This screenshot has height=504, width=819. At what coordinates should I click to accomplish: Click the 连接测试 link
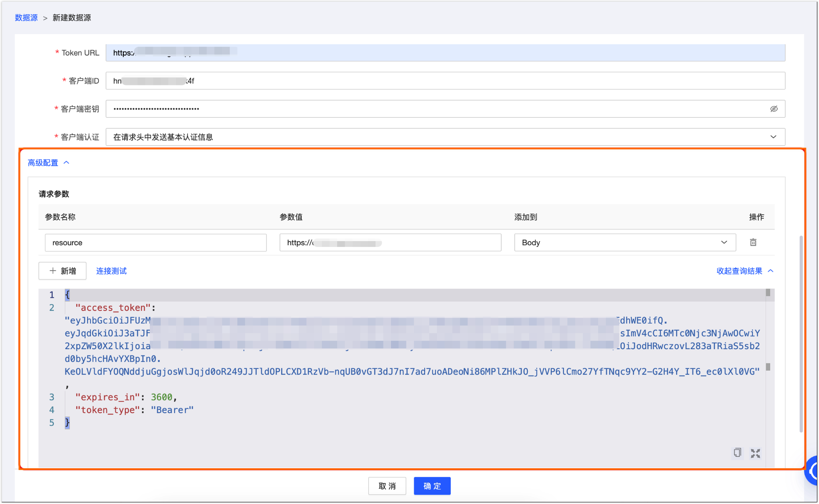click(x=111, y=271)
